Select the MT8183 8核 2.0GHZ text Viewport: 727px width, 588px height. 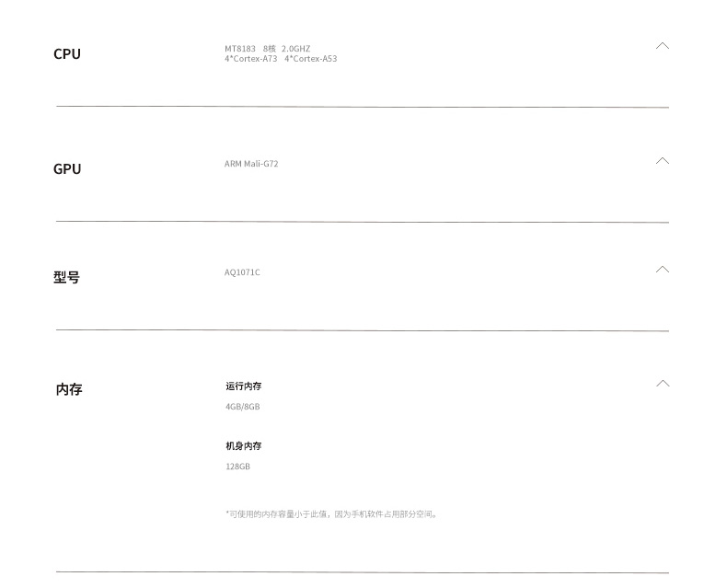pyautogui.click(x=268, y=48)
